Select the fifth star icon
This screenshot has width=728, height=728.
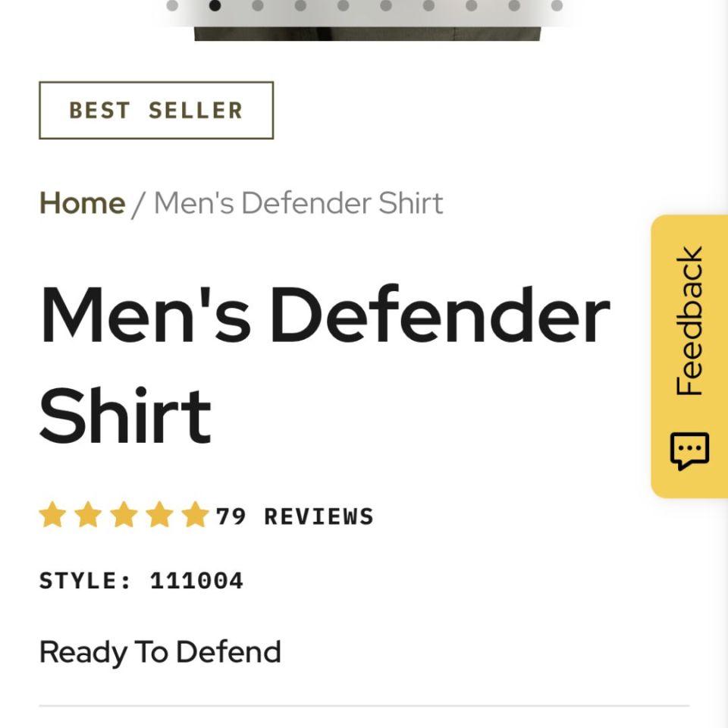point(196,515)
